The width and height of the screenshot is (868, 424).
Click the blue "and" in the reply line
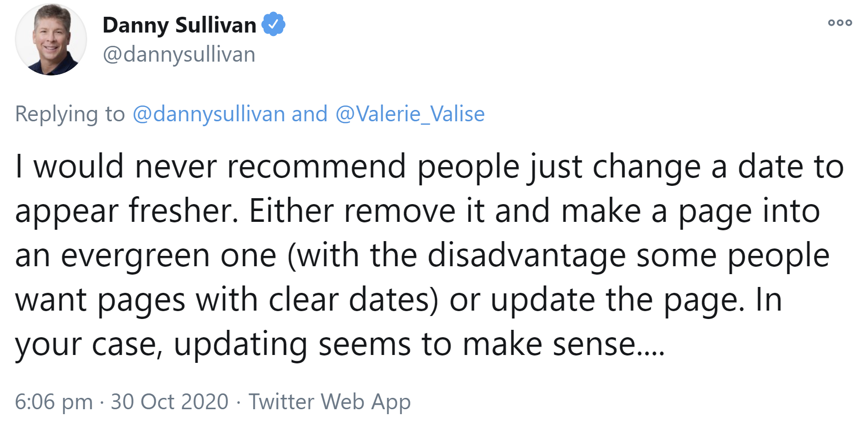[309, 114]
